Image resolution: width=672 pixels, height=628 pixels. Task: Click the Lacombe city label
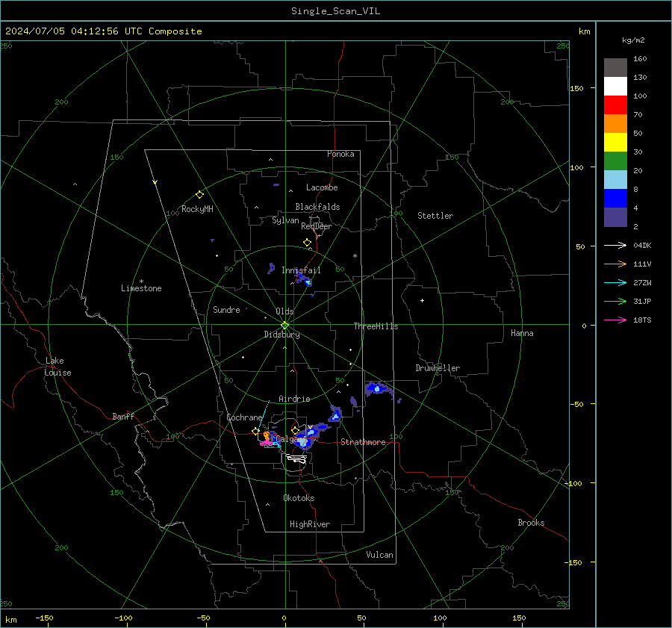[x=322, y=187]
